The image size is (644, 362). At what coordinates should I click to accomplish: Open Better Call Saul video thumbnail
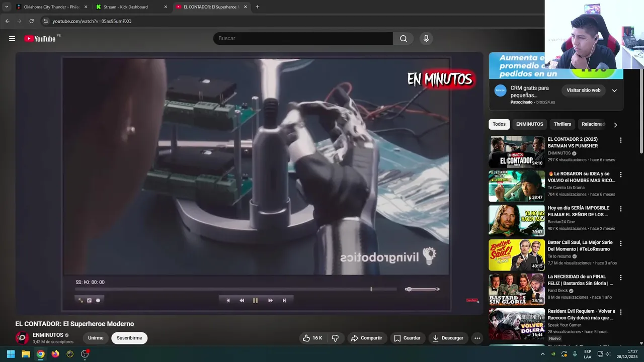[x=517, y=255]
